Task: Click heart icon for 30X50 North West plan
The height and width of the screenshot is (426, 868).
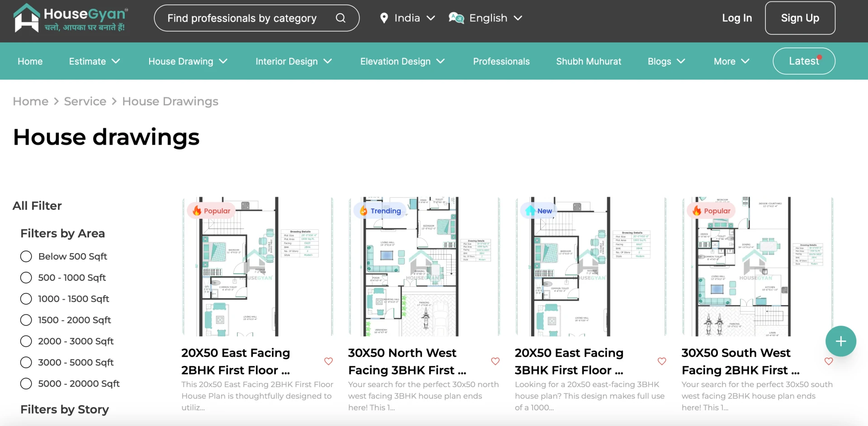Action: coord(495,361)
